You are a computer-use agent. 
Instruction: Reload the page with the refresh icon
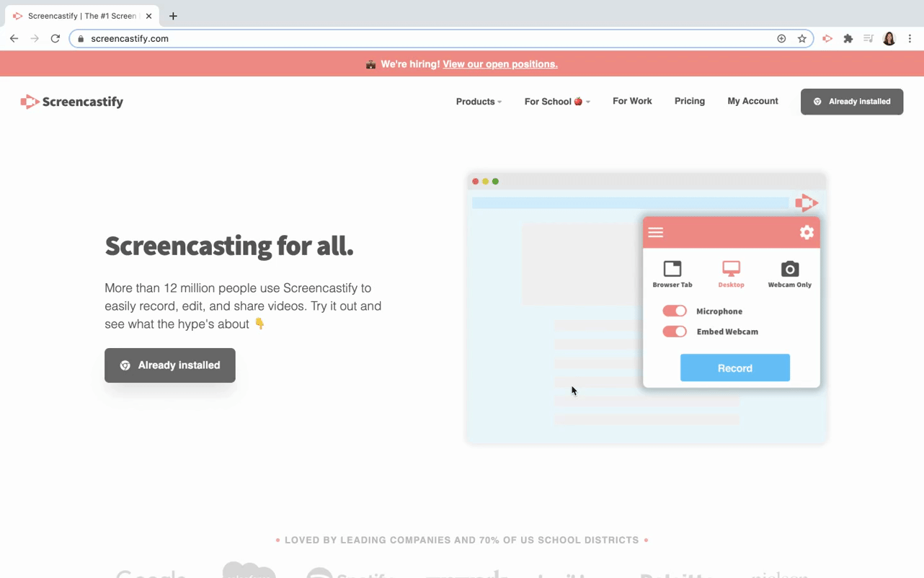click(x=55, y=38)
